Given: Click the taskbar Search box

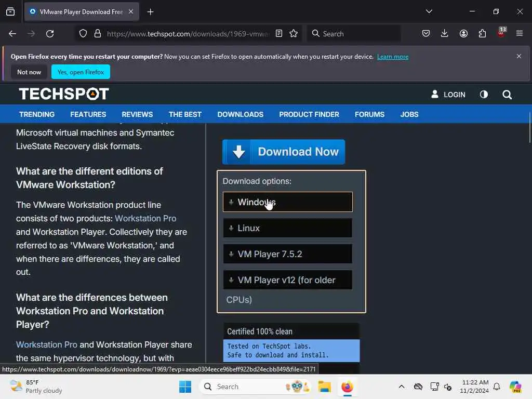Looking at the screenshot, I should [256, 387].
